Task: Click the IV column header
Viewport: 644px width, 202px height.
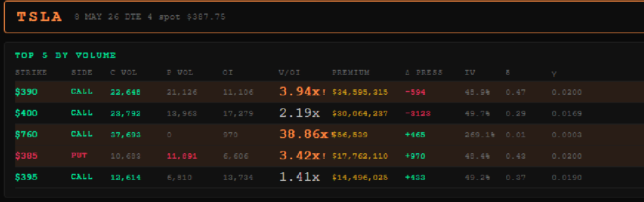Action: [x=470, y=73]
